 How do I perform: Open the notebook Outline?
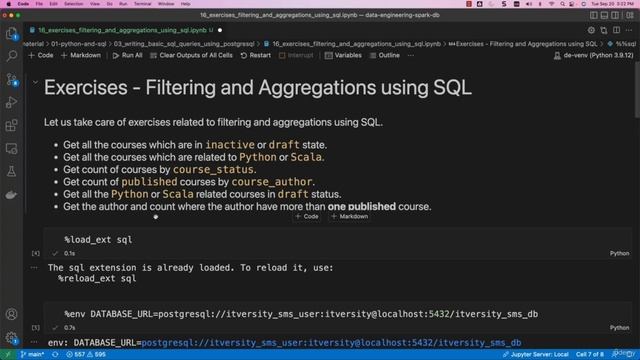click(384, 56)
